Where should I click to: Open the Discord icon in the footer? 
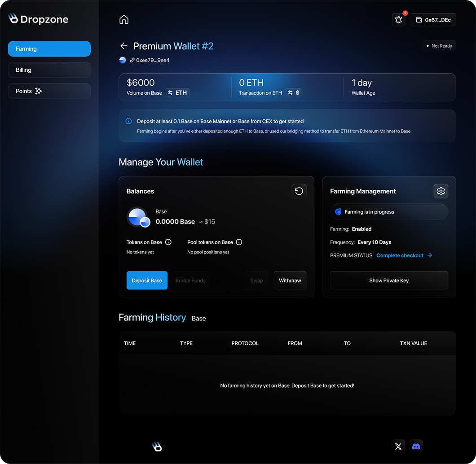416,446
